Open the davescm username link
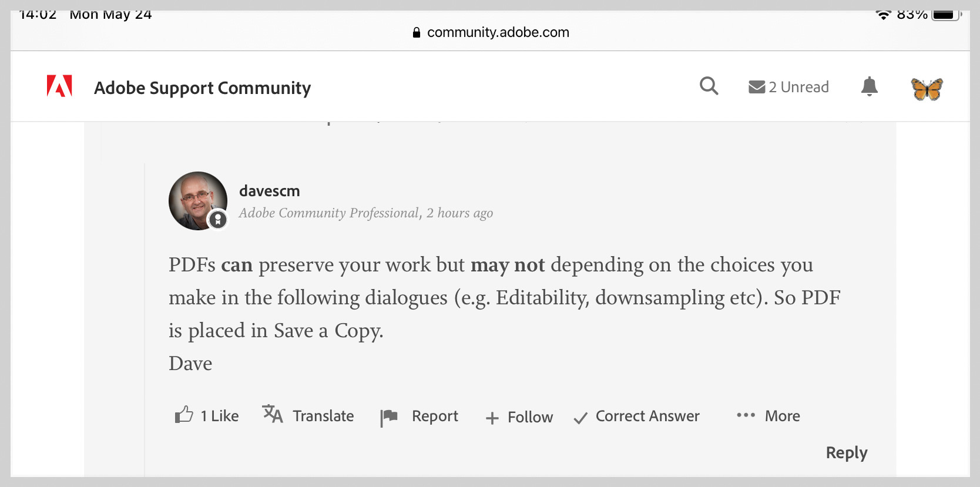 tap(269, 191)
